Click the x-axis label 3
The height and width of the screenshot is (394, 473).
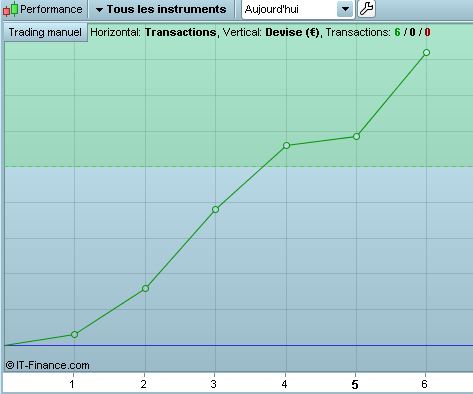click(213, 384)
